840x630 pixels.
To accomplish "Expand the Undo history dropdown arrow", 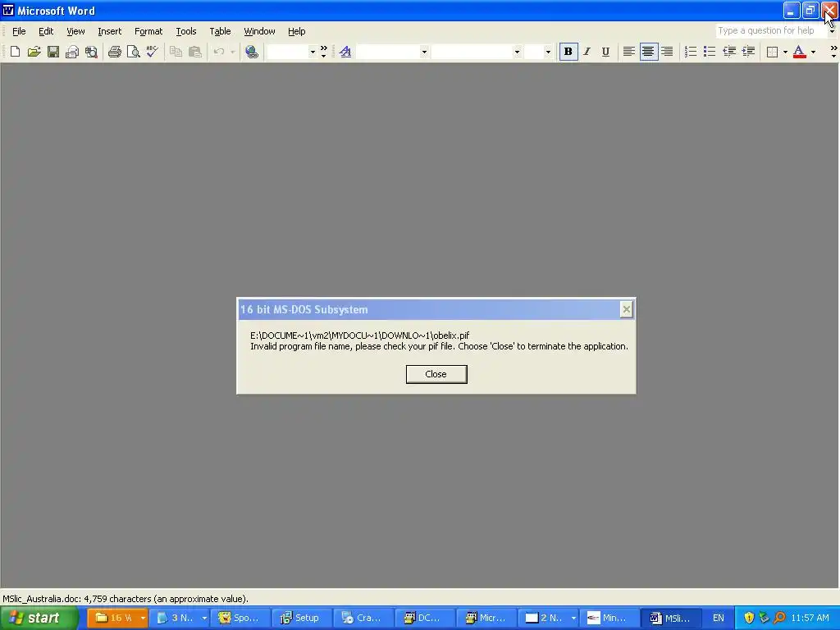I will click(232, 52).
